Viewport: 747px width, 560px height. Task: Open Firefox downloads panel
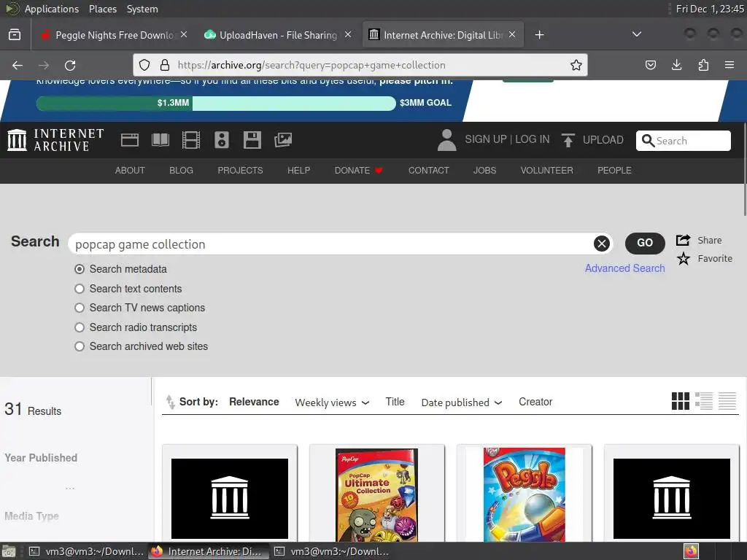pos(676,65)
